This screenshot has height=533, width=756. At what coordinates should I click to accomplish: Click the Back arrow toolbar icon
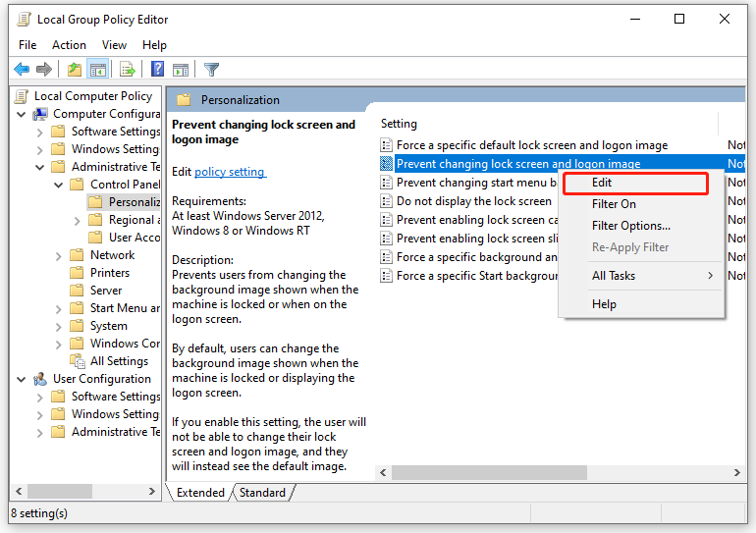tap(22, 70)
